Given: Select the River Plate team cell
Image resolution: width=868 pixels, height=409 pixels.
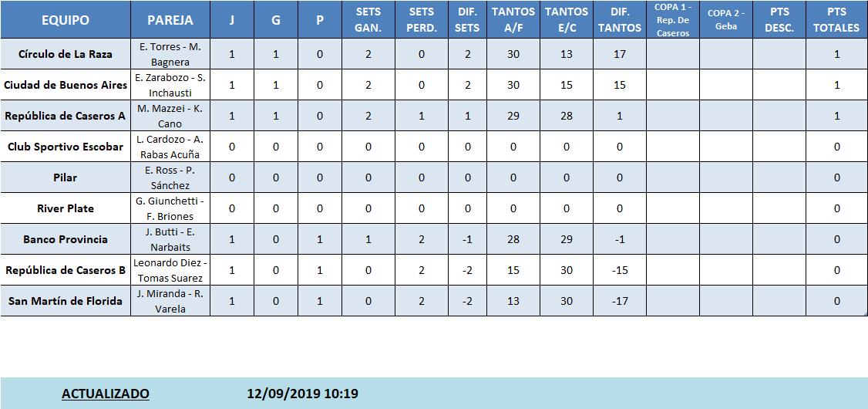Looking at the screenshot, I should (x=66, y=208).
